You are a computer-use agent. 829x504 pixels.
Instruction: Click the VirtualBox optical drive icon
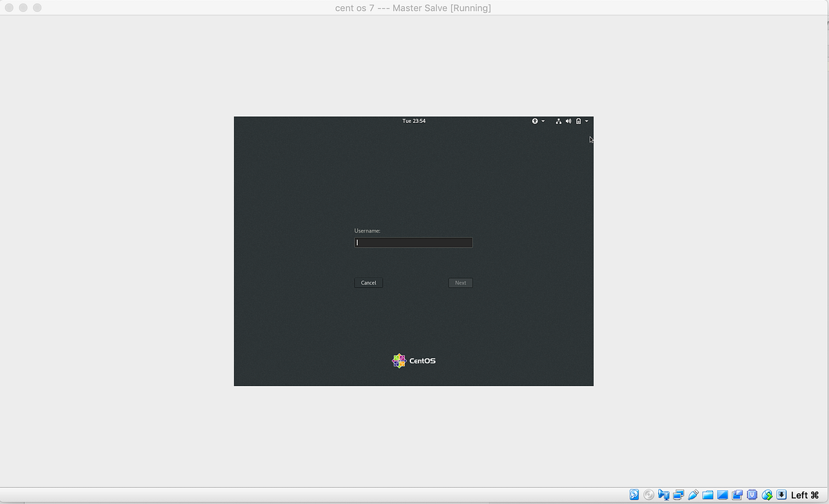(x=649, y=494)
